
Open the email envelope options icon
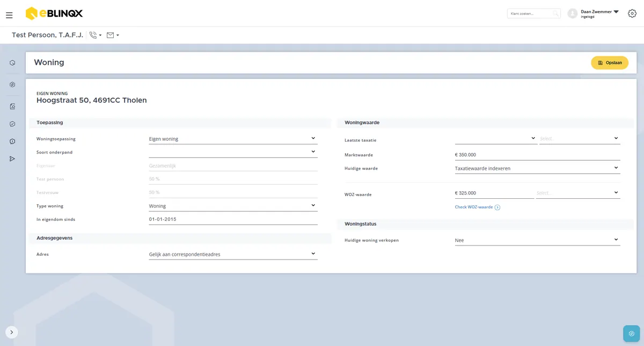111,35
